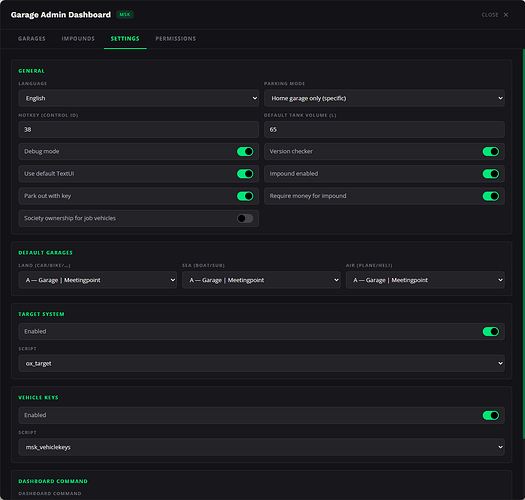
Task: Click the Default Garages heading
Action: (46, 253)
